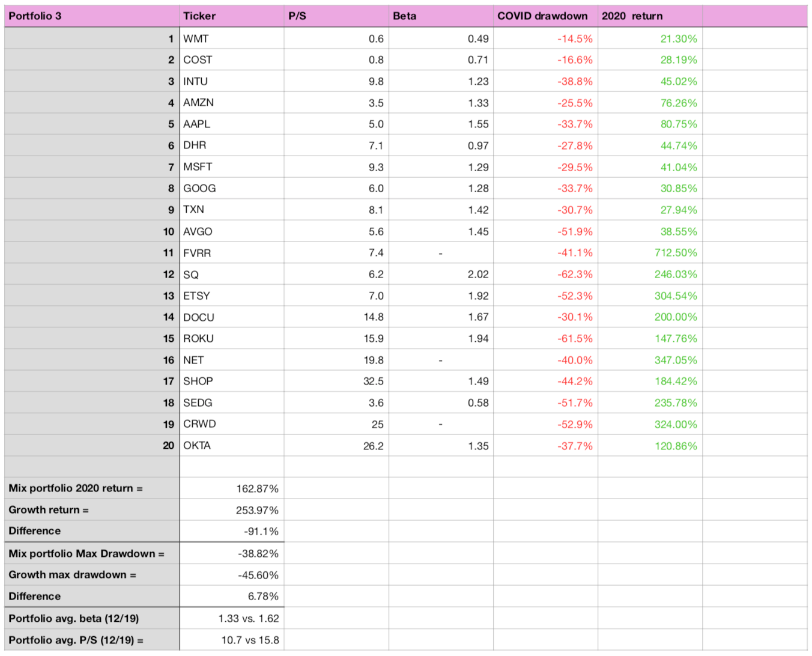This screenshot has height=656, width=812.
Task: Select the '10.7 vs 15.8' P/S cell
Action: coord(231,640)
